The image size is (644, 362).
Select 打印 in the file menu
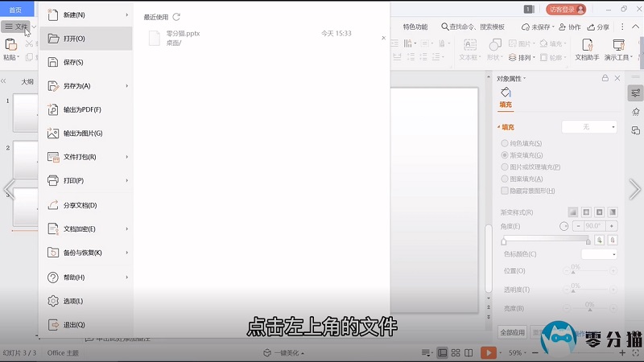(73, 181)
